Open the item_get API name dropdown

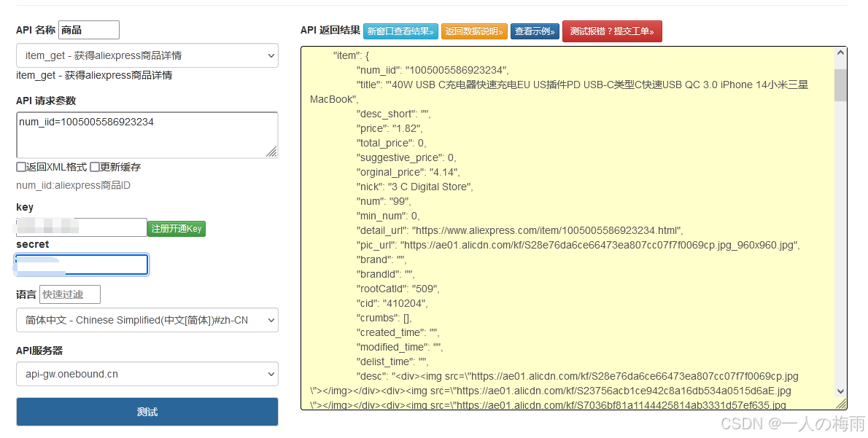147,55
